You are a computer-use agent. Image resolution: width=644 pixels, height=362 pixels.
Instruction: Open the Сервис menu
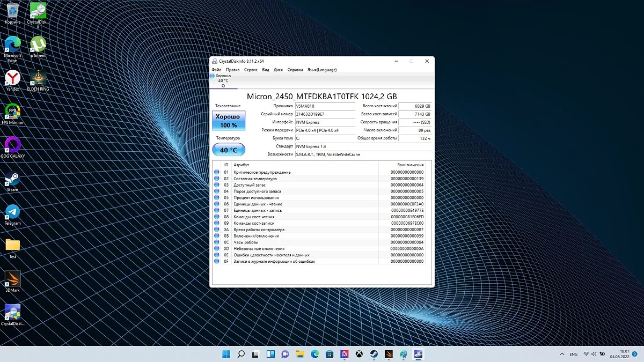[x=251, y=70]
